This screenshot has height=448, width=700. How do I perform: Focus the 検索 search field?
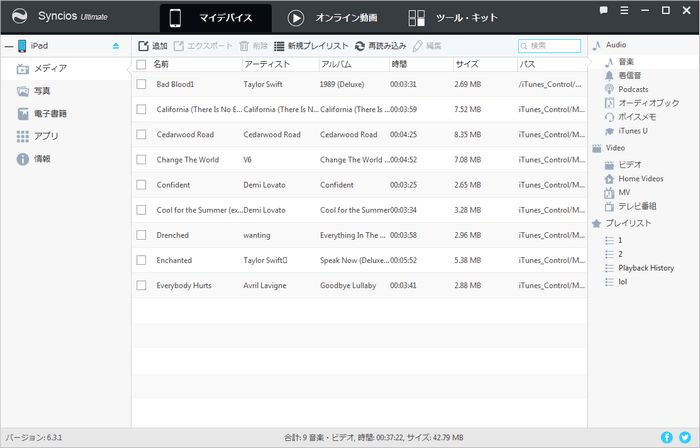click(x=550, y=46)
